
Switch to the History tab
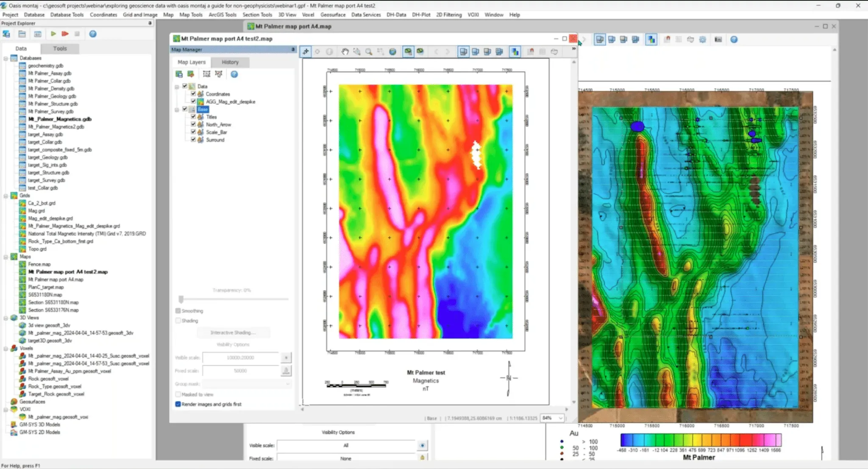click(230, 62)
